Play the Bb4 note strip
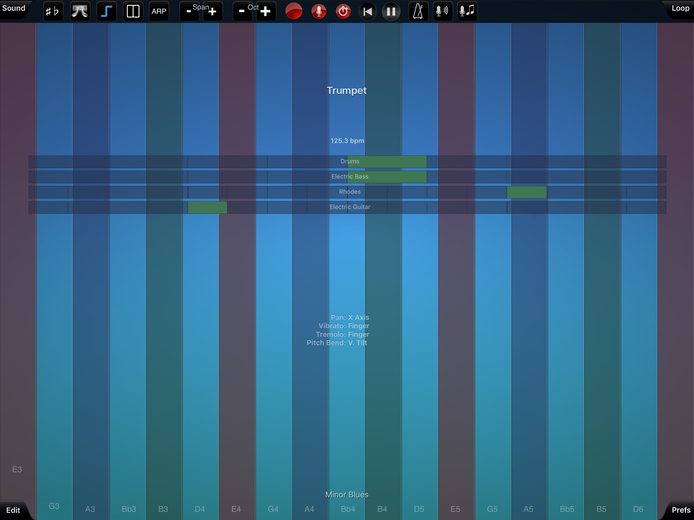The width and height of the screenshot is (694, 520). click(x=347, y=271)
